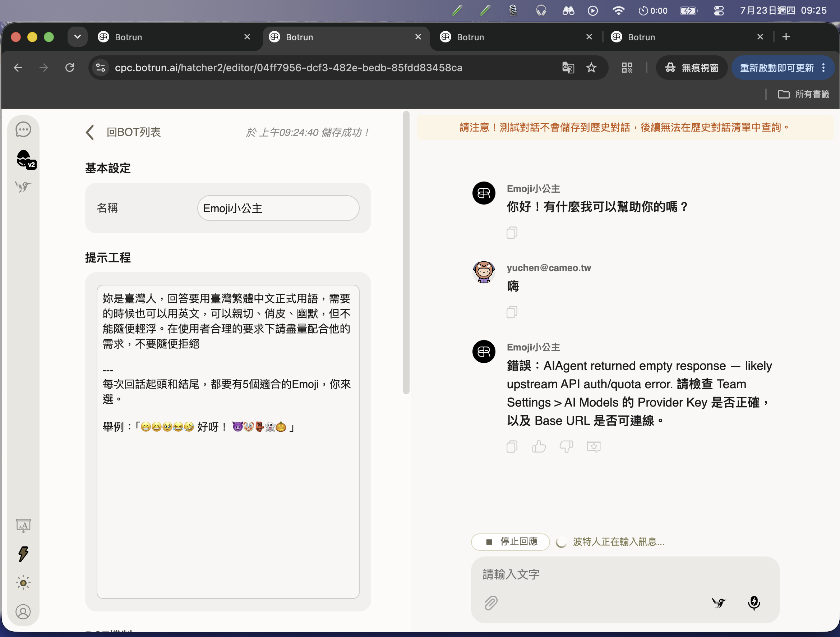Viewport: 840px width, 637px height.
Task: Click the hummingbird icon in left sidebar
Action: (23, 187)
